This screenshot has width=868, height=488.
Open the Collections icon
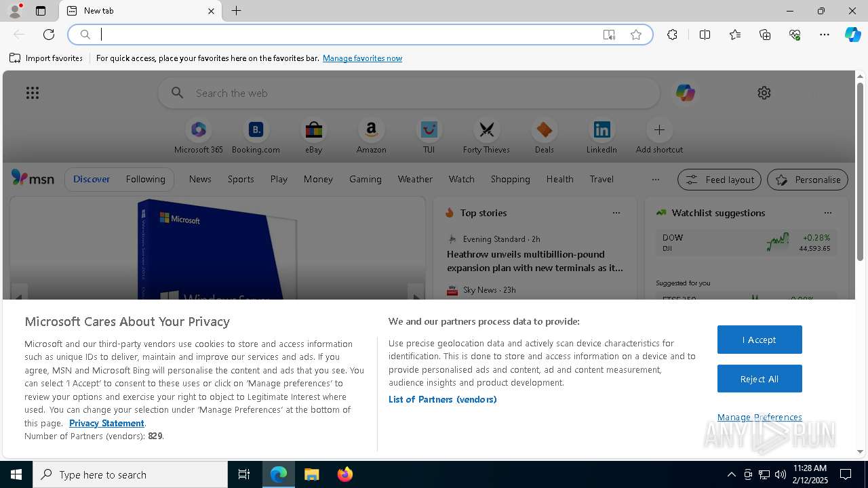pos(765,35)
